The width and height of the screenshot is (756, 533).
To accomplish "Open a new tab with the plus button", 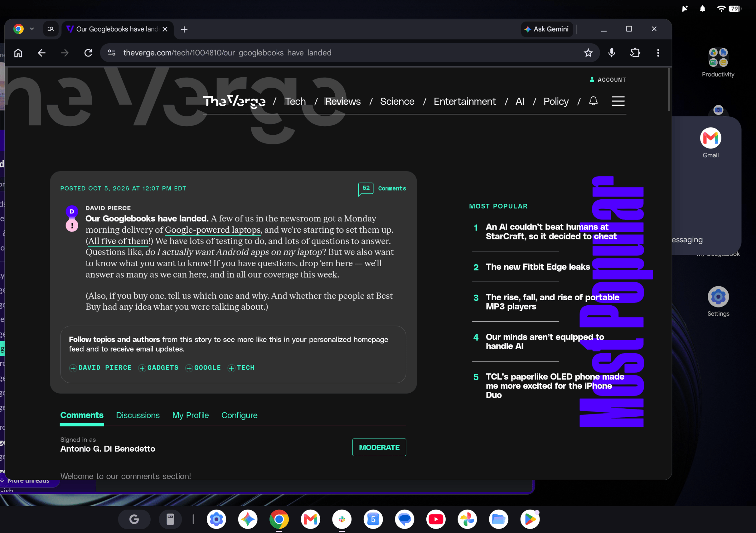I will coord(184,29).
